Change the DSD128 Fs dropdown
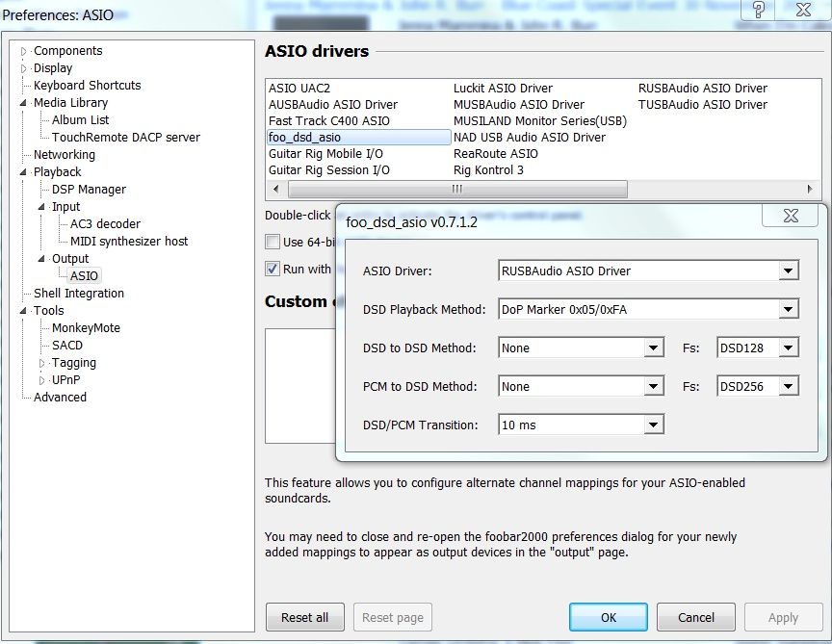The image size is (832, 644). [x=758, y=348]
